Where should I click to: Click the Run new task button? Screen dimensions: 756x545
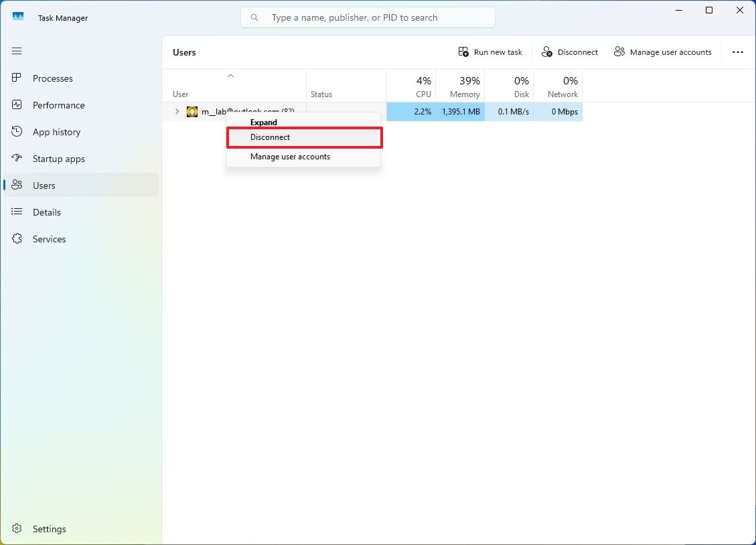point(489,52)
